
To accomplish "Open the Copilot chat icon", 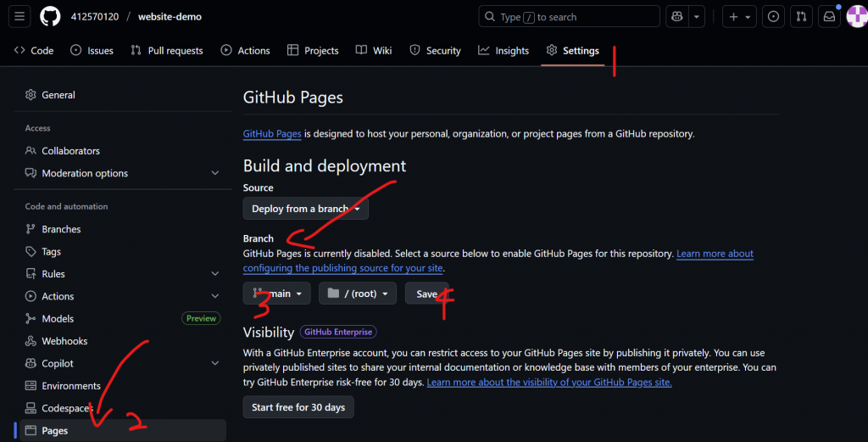I will [x=677, y=17].
